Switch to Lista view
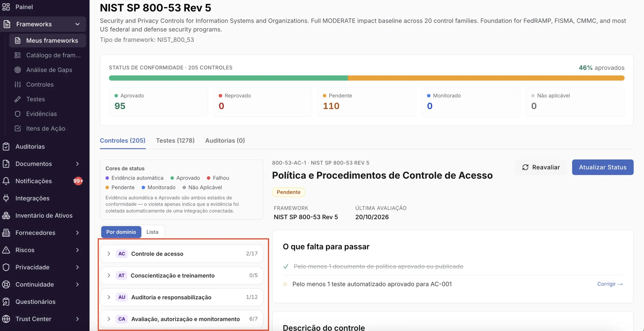Screen dimensions: 644x331 (152, 232)
